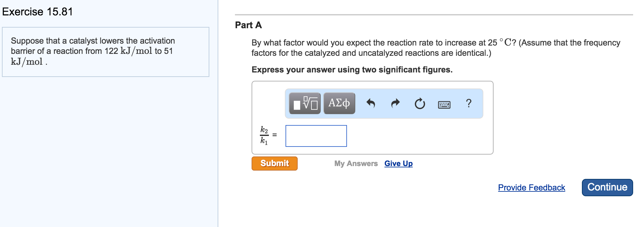Click the redo arrow icon
The width and height of the screenshot is (644, 227).
point(396,103)
